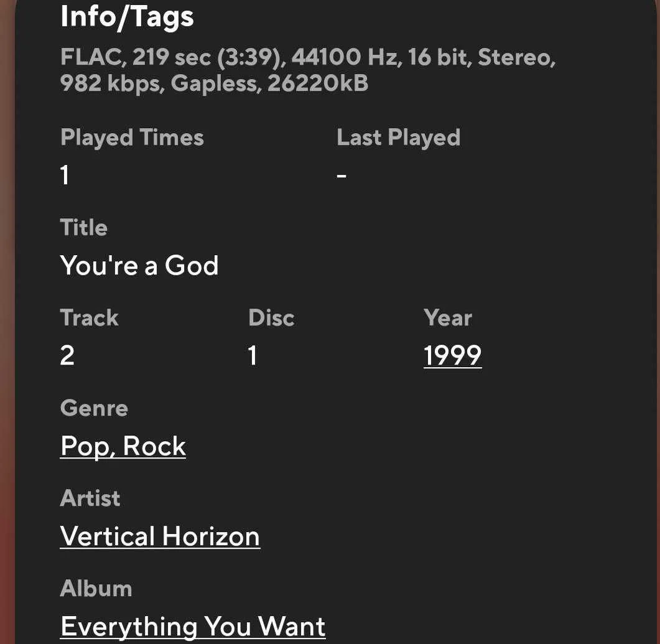Select the You're a God title text
This screenshot has width=660, height=644.
click(x=139, y=266)
